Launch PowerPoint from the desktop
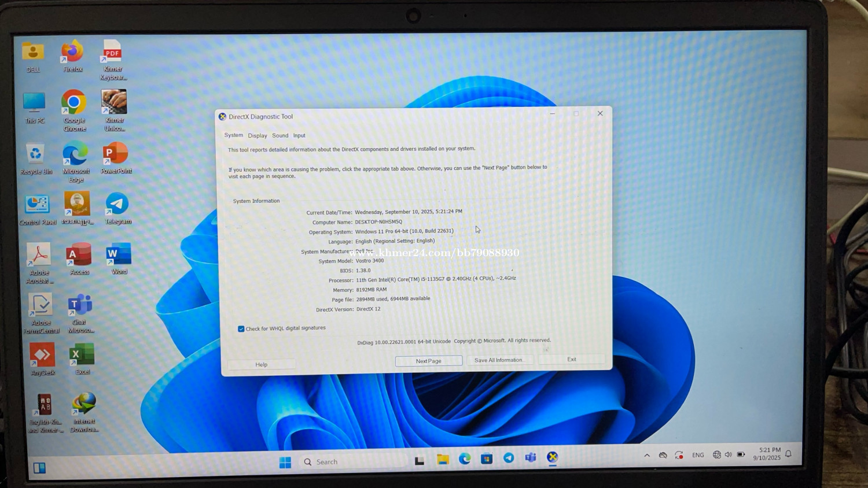 pyautogui.click(x=116, y=158)
